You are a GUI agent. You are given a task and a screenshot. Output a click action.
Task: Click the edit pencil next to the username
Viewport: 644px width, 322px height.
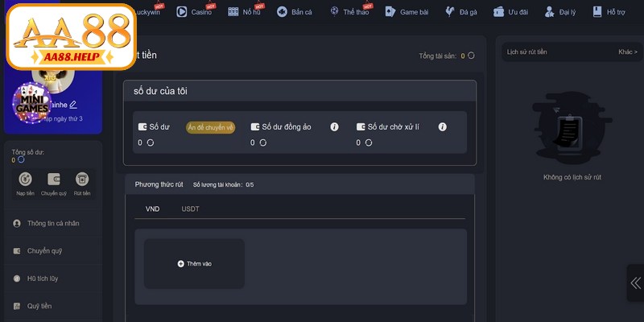(73, 105)
